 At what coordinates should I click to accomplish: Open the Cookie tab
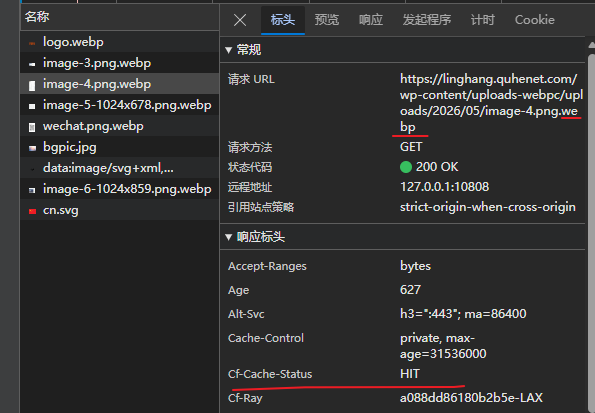point(534,20)
